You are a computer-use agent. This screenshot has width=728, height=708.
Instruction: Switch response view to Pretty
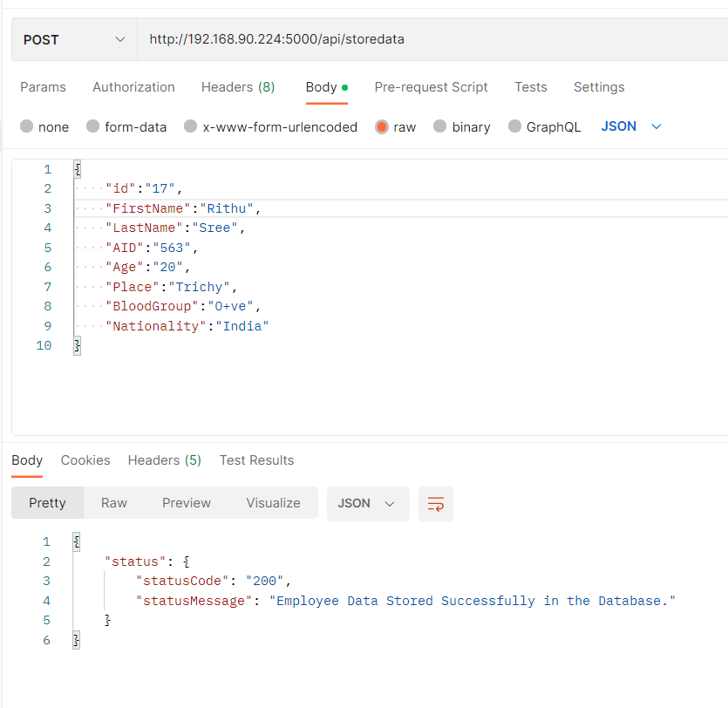point(47,503)
